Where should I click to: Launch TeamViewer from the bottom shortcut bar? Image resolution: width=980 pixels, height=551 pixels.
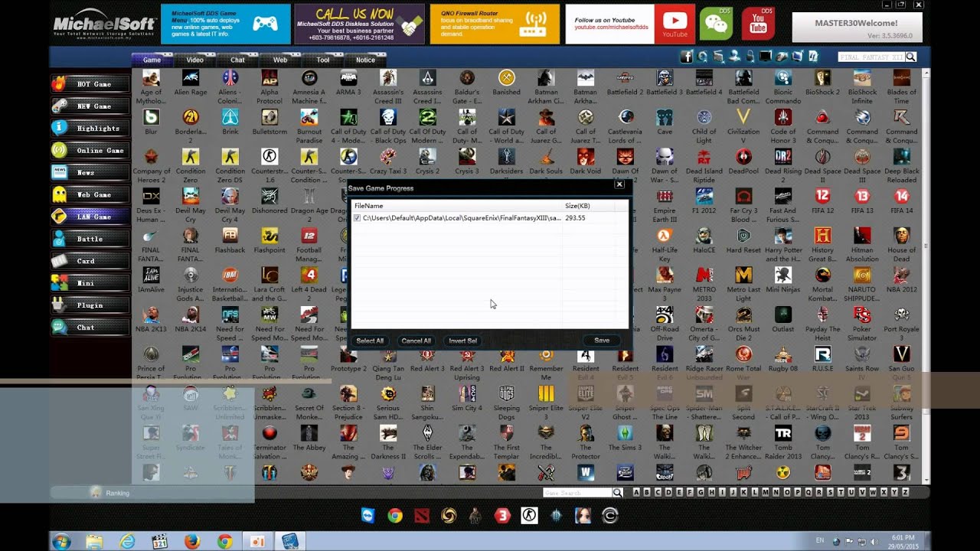368,516
